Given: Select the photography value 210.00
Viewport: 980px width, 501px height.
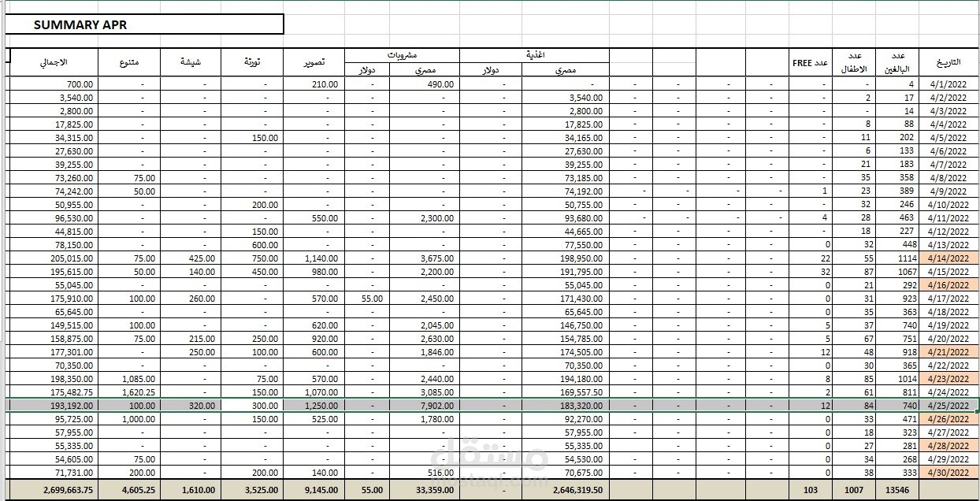Looking at the screenshot, I should (313, 83).
